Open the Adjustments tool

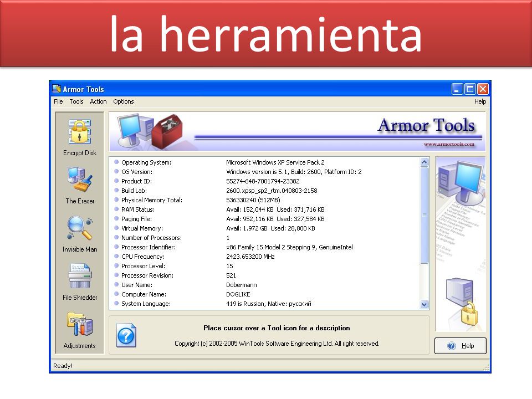(80, 330)
